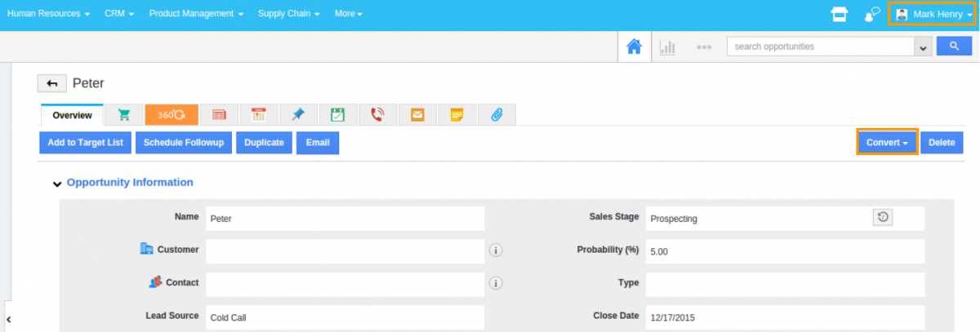
Task: Click the Duplicate button
Action: (x=264, y=143)
